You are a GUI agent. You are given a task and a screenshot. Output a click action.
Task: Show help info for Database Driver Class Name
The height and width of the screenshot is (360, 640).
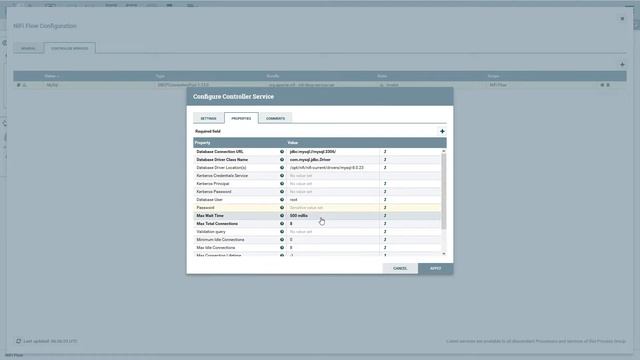coord(282,160)
